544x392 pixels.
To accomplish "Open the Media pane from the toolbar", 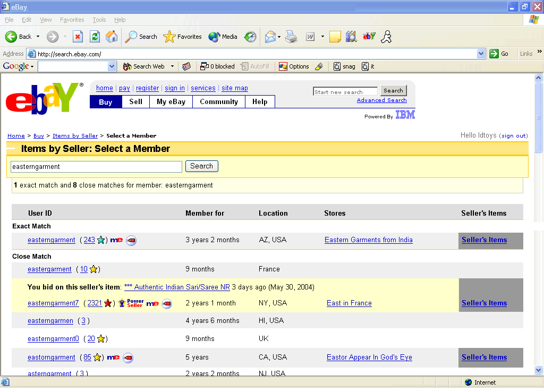I will tap(223, 37).
